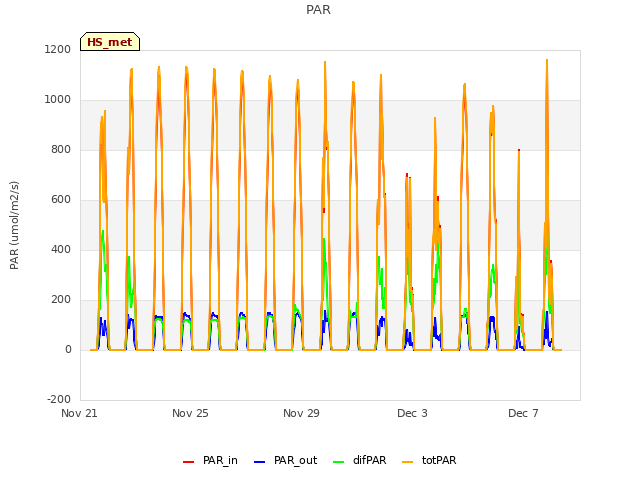The height and width of the screenshot is (480, 640).
Task: Click the 400 y-axis tick label
Action: pyautogui.click(x=61, y=249)
